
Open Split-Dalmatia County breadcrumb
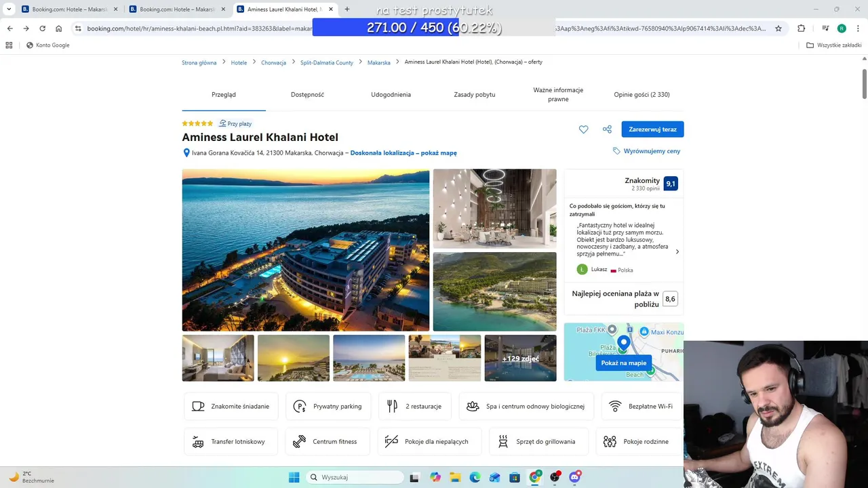[327, 62]
